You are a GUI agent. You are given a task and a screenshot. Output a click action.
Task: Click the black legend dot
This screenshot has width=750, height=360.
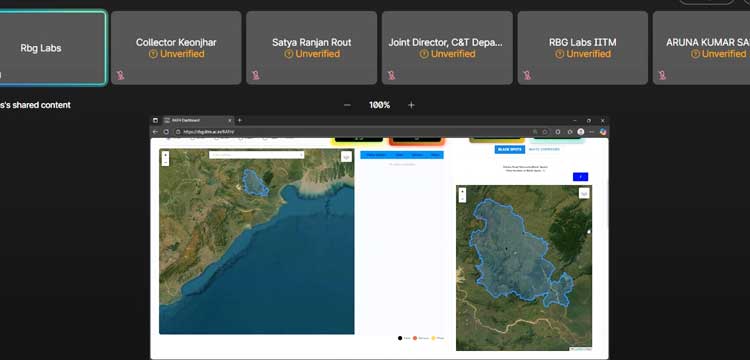[x=400, y=338]
